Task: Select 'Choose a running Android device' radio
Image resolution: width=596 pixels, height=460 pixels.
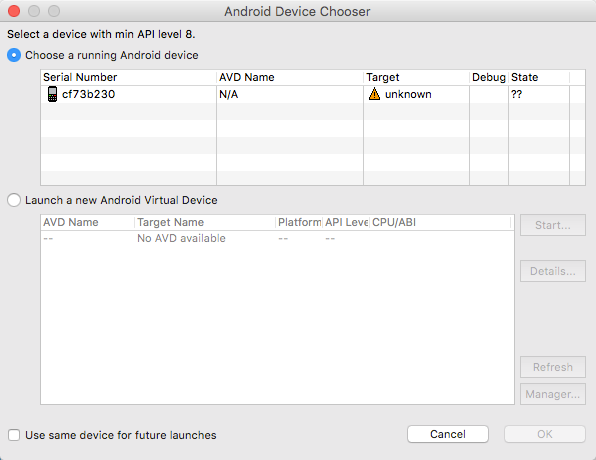Action: coord(14,55)
